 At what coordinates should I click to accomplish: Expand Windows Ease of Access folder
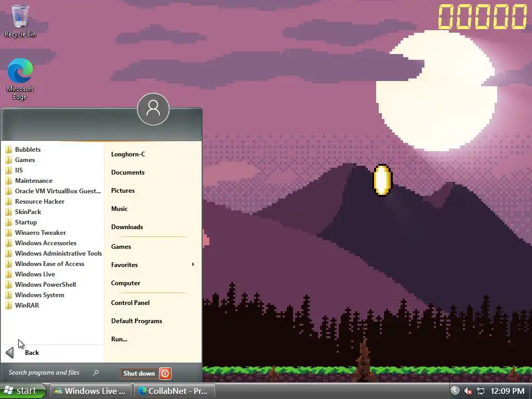pyautogui.click(x=54, y=263)
